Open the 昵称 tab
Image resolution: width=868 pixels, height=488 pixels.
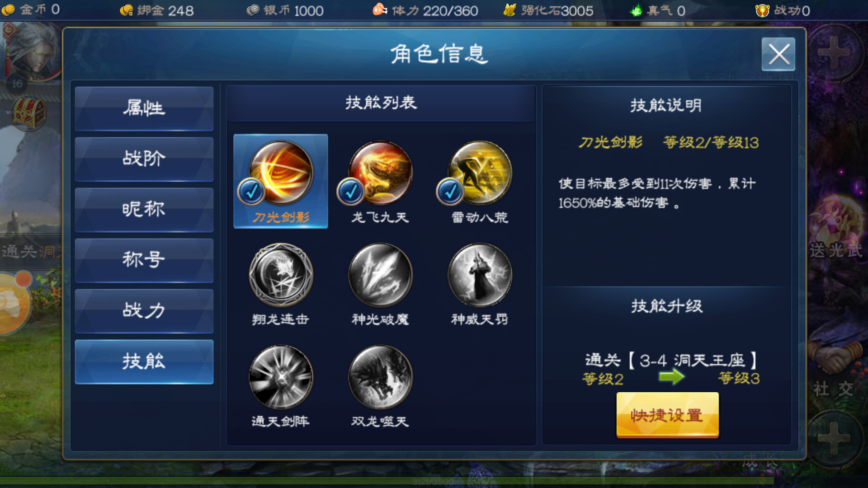click(144, 210)
